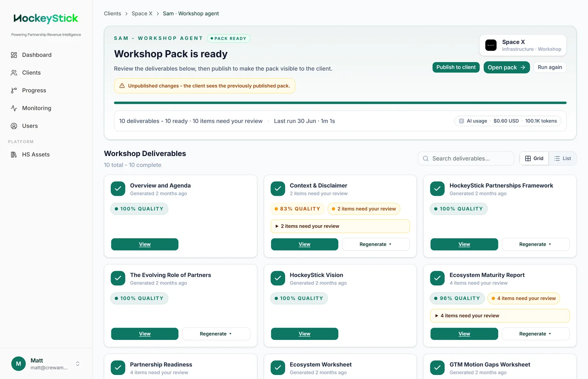The image size is (588, 379).
Task: Click "100.1K tokens" usage text
Action: 541,121
